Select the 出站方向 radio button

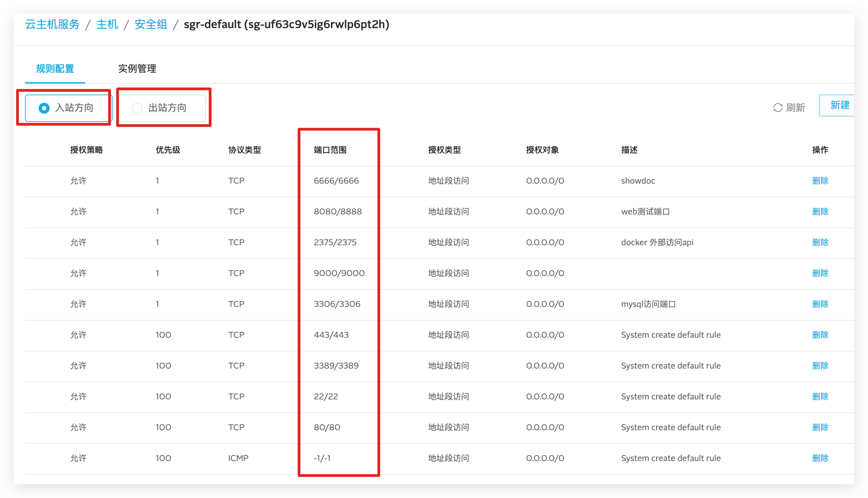[x=137, y=108]
